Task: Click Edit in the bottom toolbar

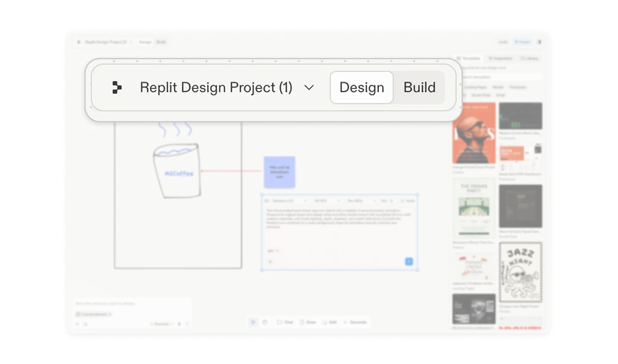Action: coord(330,322)
